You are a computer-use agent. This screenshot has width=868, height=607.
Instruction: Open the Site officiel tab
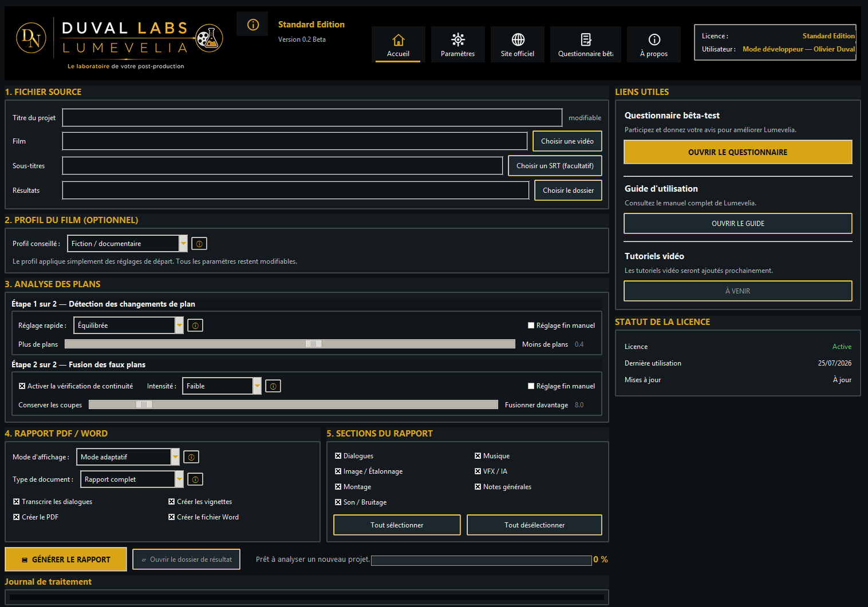(x=518, y=44)
